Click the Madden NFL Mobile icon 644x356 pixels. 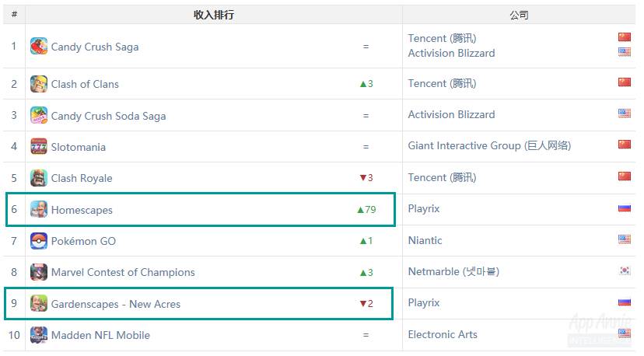tap(39, 335)
